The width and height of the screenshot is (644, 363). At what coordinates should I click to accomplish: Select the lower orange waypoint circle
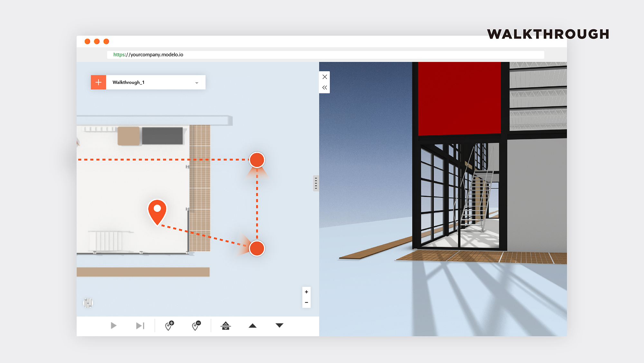[257, 248]
